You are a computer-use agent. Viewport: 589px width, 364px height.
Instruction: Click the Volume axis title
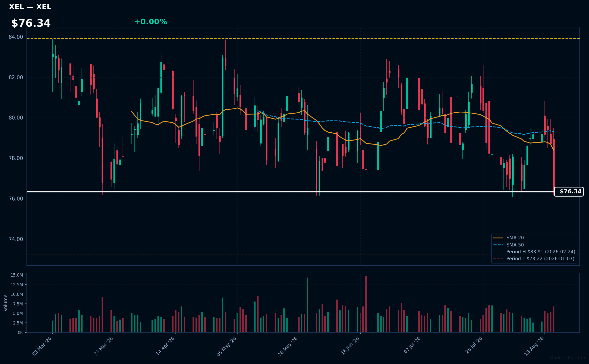tap(6, 303)
